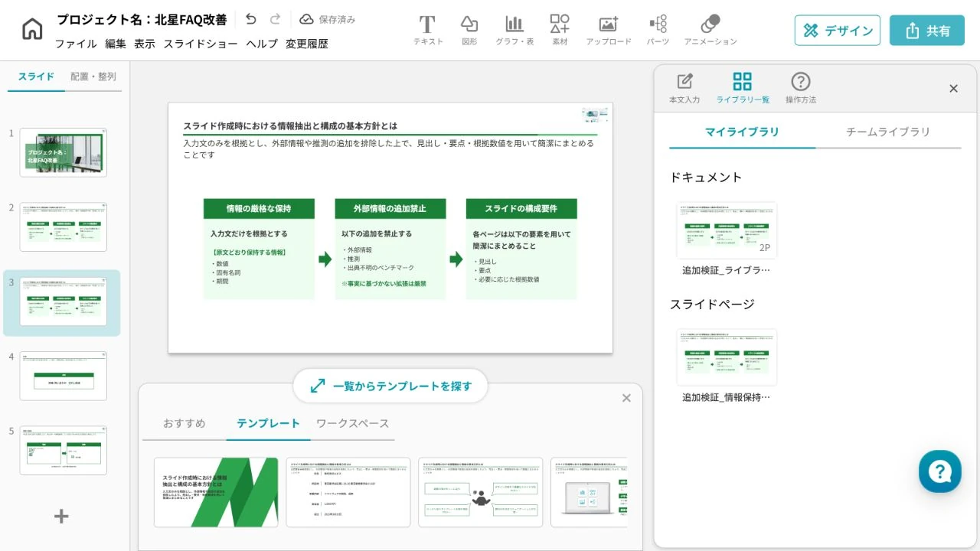Viewport: 980px width, 551px height.
Task: Switch to the マイライブラリ tab
Action: (742, 132)
